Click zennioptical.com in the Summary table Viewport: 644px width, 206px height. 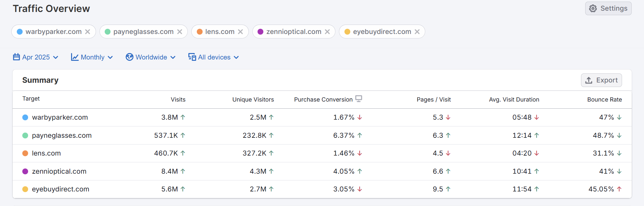[59, 171]
